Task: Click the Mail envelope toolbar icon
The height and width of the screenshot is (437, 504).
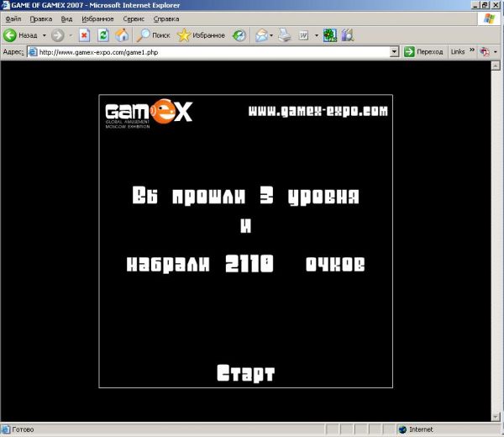Action: tap(261, 35)
